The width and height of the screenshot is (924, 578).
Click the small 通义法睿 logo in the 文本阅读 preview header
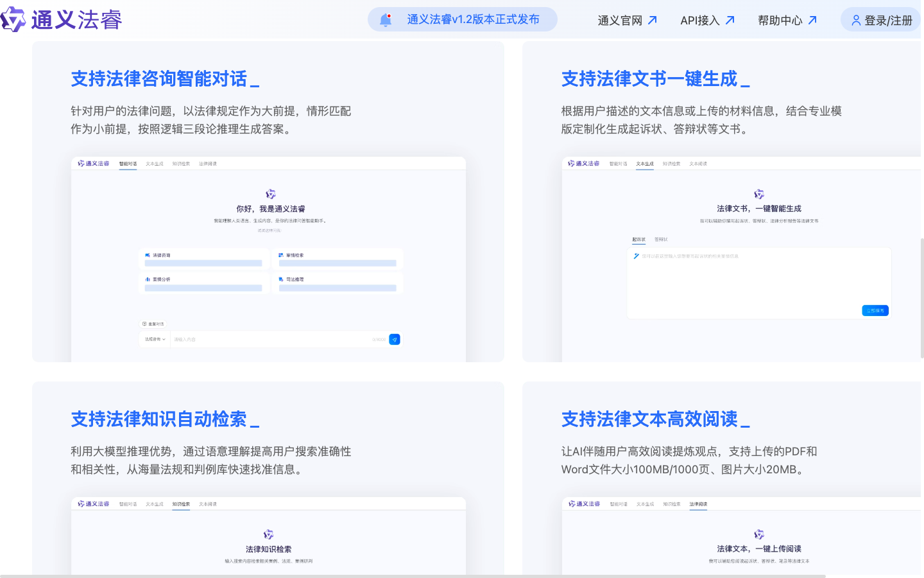[584, 504]
